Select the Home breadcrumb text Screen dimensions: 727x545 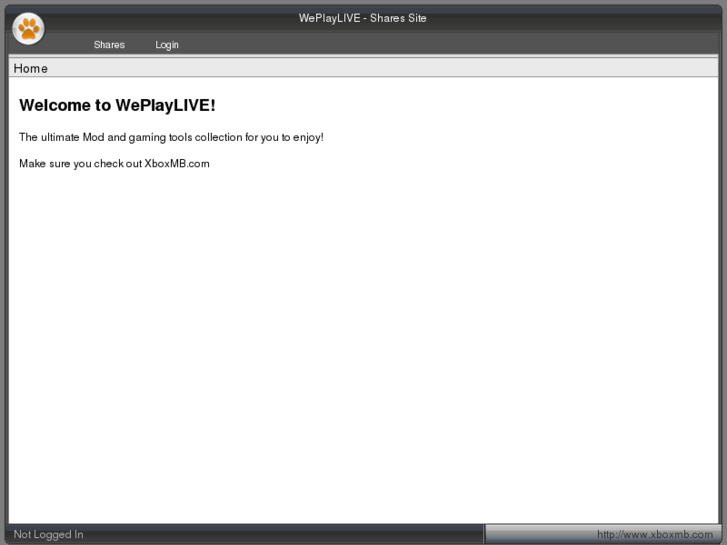pyautogui.click(x=31, y=68)
